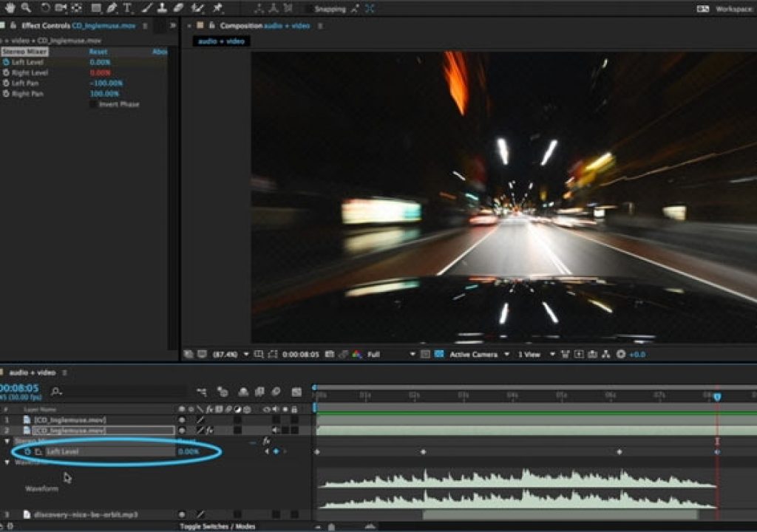This screenshot has height=532, width=757.
Task: Enable the Invert Phase checkbox
Action: coord(93,104)
